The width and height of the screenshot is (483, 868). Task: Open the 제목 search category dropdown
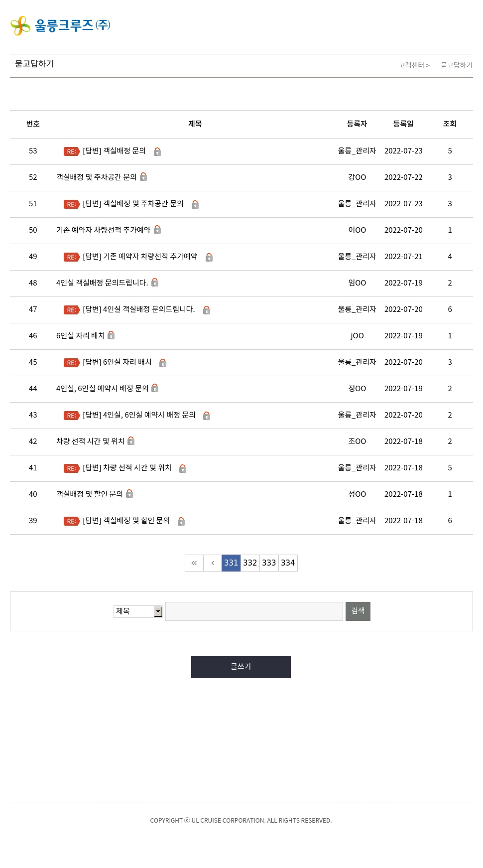click(x=138, y=611)
